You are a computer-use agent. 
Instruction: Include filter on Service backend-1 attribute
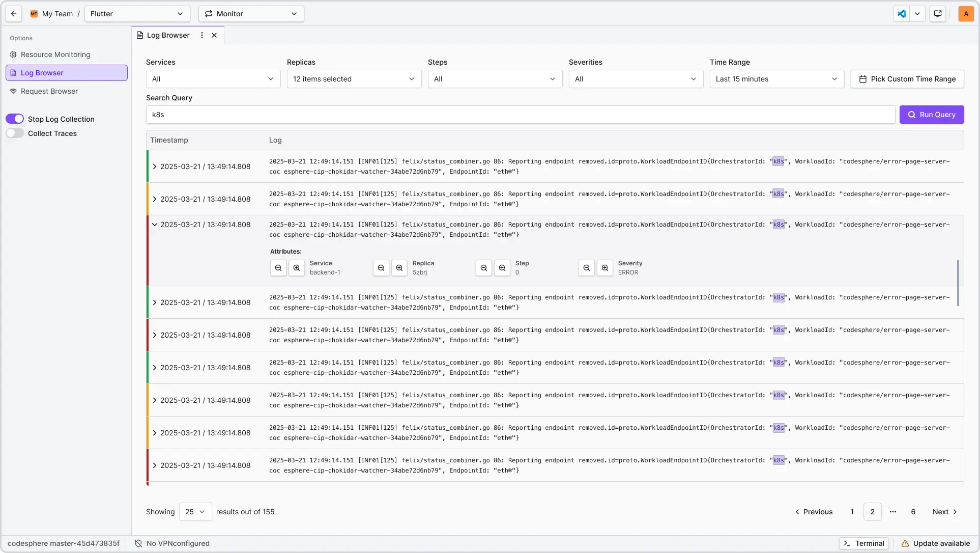tap(297, 268)
